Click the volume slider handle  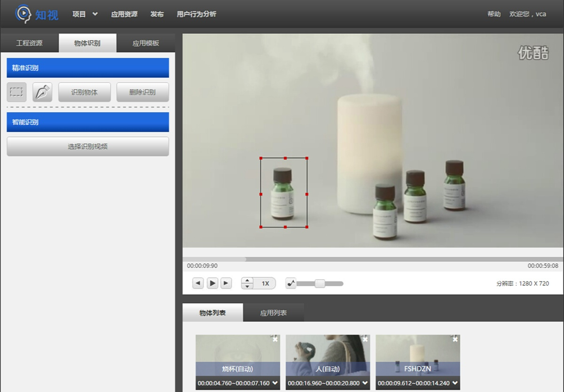[320, 283]
